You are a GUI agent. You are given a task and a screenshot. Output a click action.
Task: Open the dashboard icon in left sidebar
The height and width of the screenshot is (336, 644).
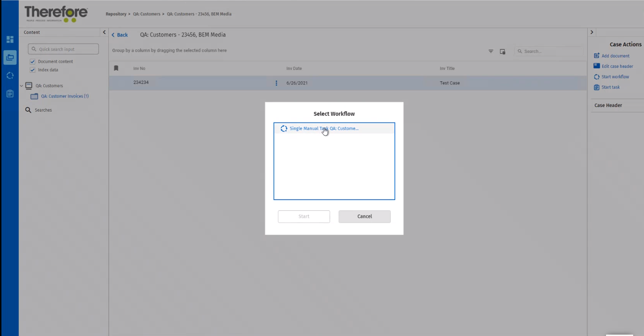10,39
